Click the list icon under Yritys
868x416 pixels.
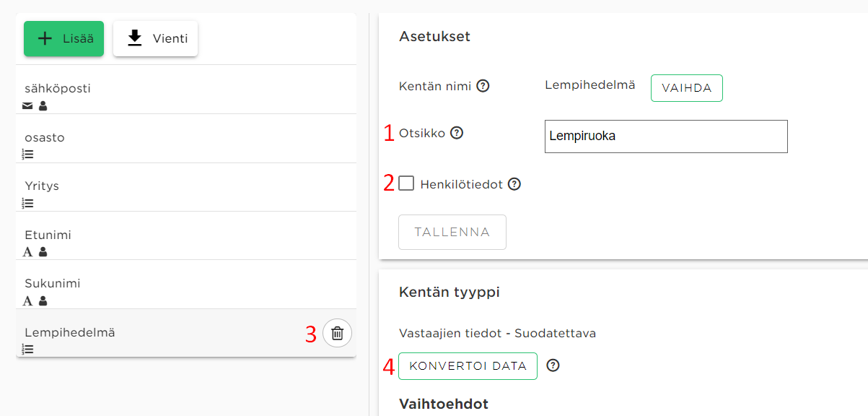[28, 203]
